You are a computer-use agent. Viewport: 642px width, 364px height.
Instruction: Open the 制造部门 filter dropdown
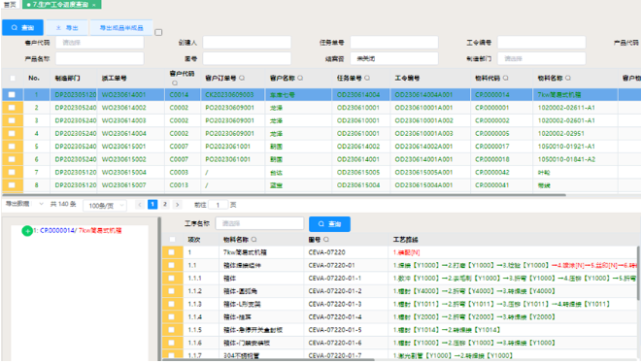(x=541, y=58)
